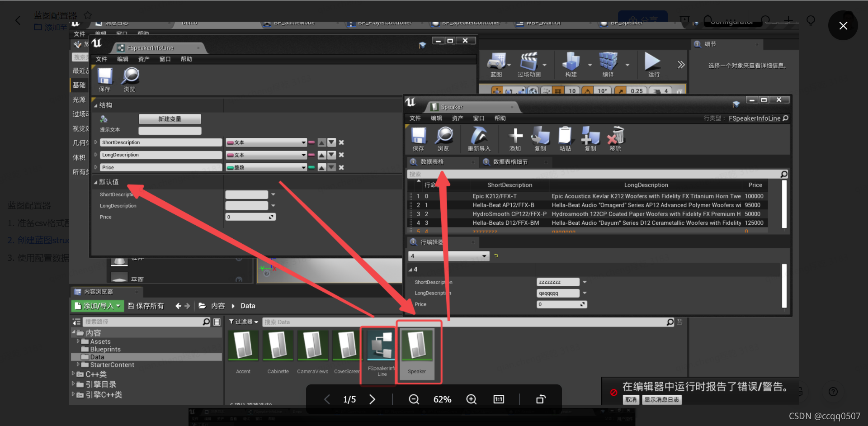Screen dimensions: 868x426
Task: Click Copy row icon beside Add
Action: pyautogui.click(x=540, y=139)
